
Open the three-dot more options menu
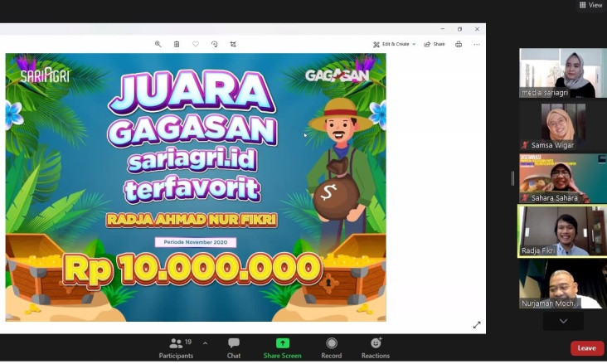[x=477, y=44]
